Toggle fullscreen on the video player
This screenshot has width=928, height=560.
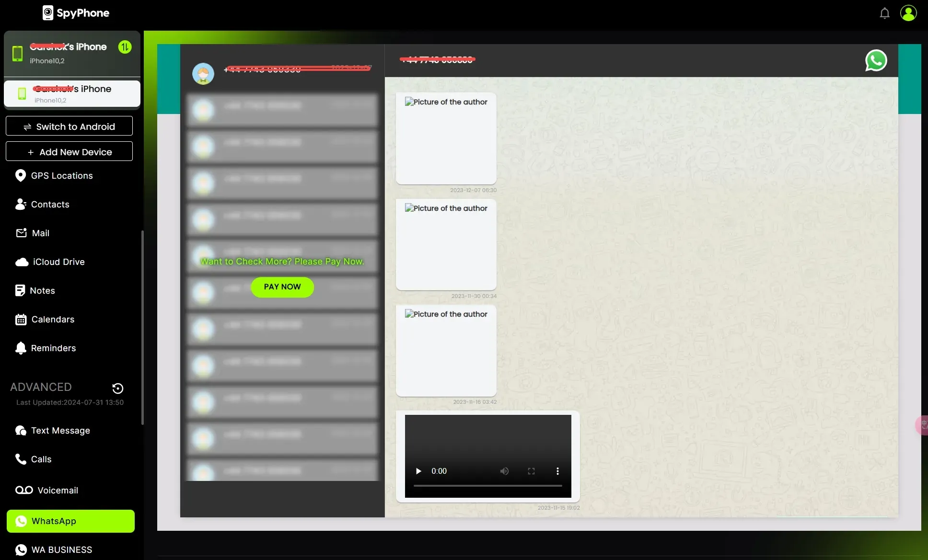coord(531,471)
